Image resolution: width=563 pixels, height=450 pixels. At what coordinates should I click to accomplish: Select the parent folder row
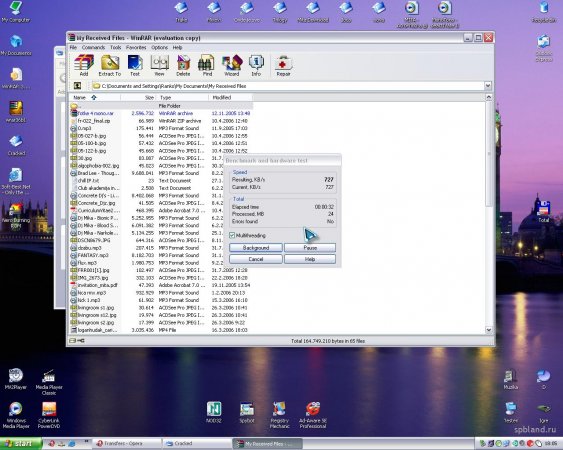(160, 106)
